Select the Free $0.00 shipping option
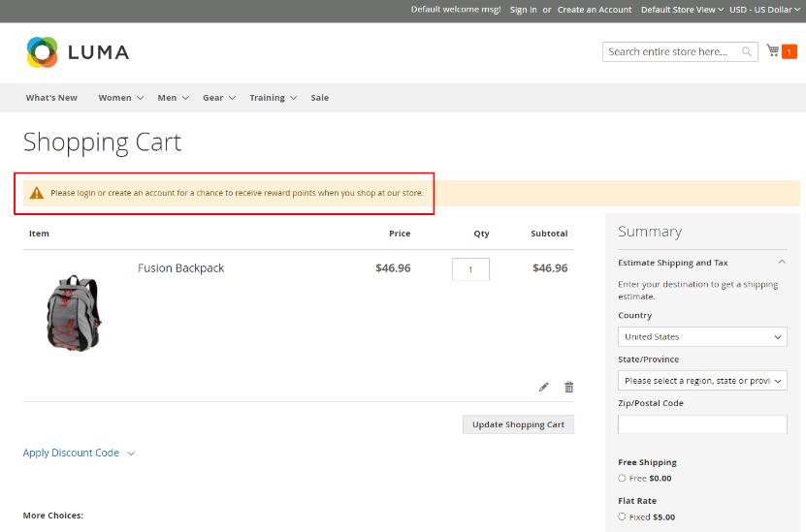 click(623, 478)
